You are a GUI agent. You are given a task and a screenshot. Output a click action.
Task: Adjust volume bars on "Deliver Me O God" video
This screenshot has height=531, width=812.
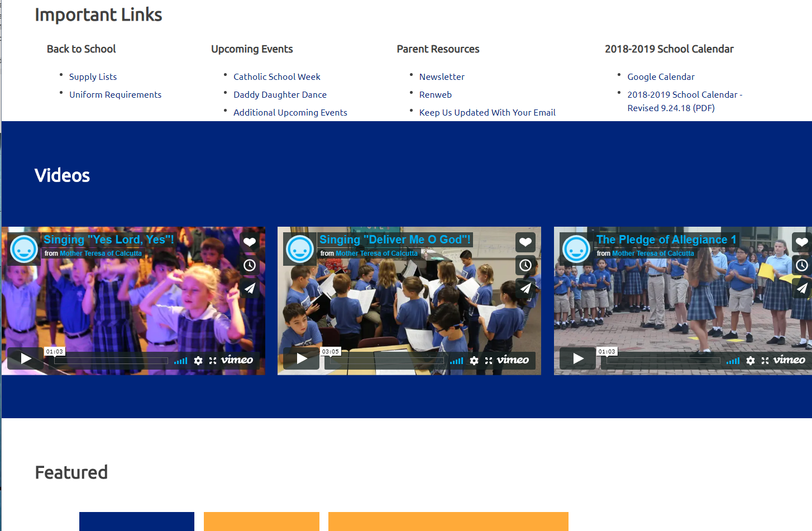456,361
